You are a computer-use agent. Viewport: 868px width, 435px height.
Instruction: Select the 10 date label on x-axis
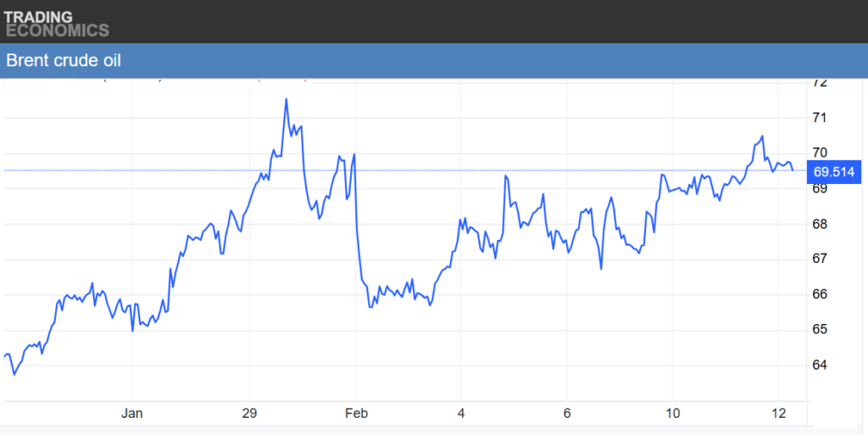(672, 414)
